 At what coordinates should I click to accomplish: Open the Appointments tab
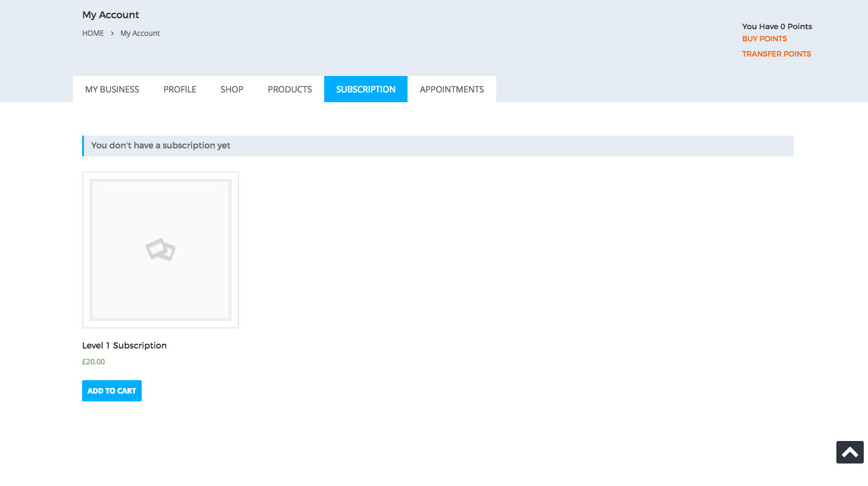(x=452, y=89)
